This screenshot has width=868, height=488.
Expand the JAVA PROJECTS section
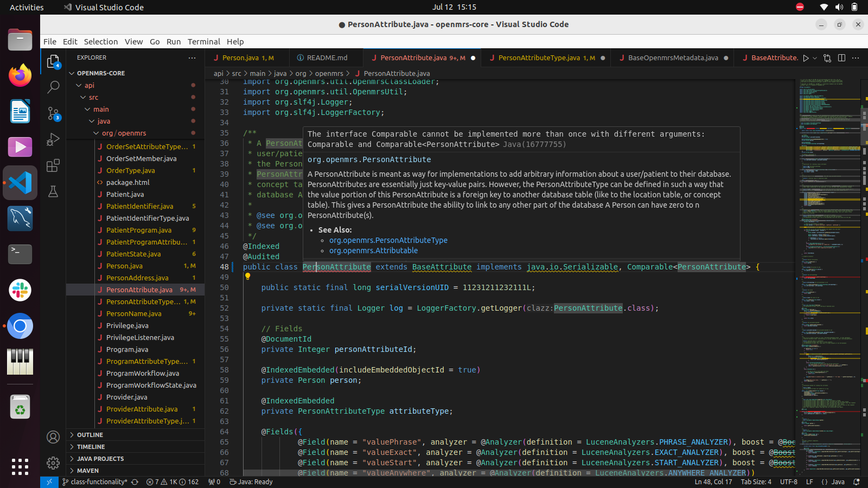135,459
